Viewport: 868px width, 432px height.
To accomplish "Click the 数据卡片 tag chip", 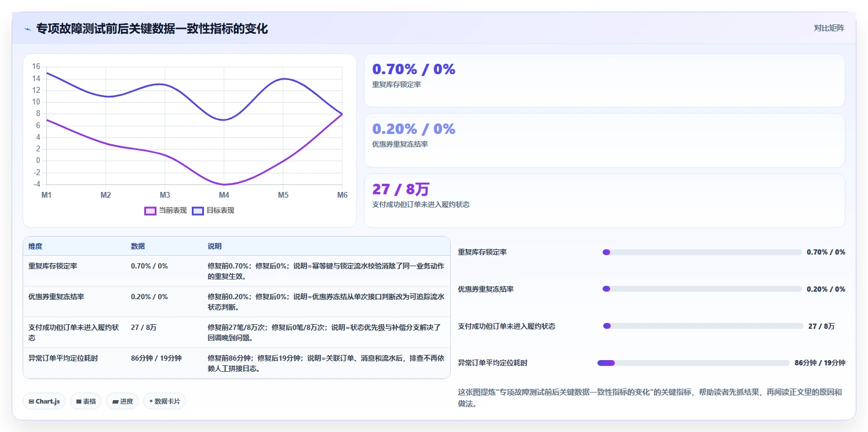I will pyautogui.click(x=165, y=401).
